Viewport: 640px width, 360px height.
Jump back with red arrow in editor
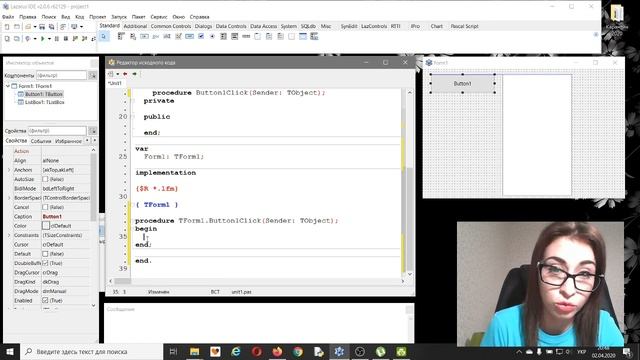point(125,74)
